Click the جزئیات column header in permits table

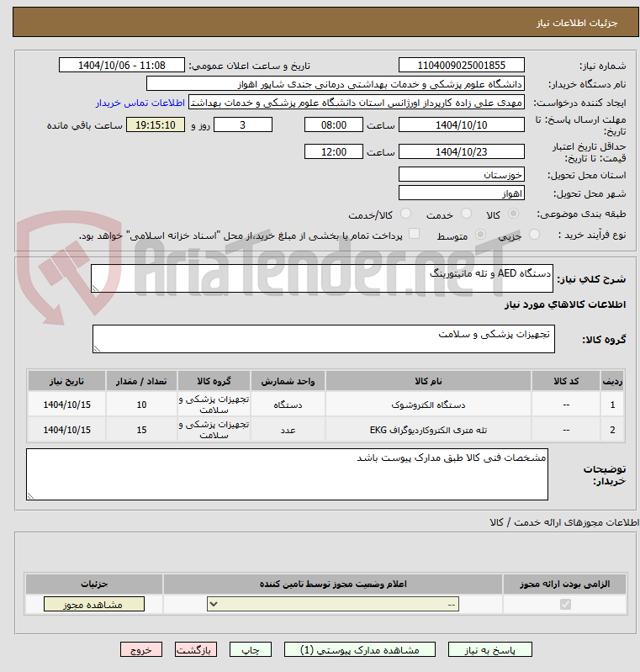pyautogui.click(x=94, y=585)
